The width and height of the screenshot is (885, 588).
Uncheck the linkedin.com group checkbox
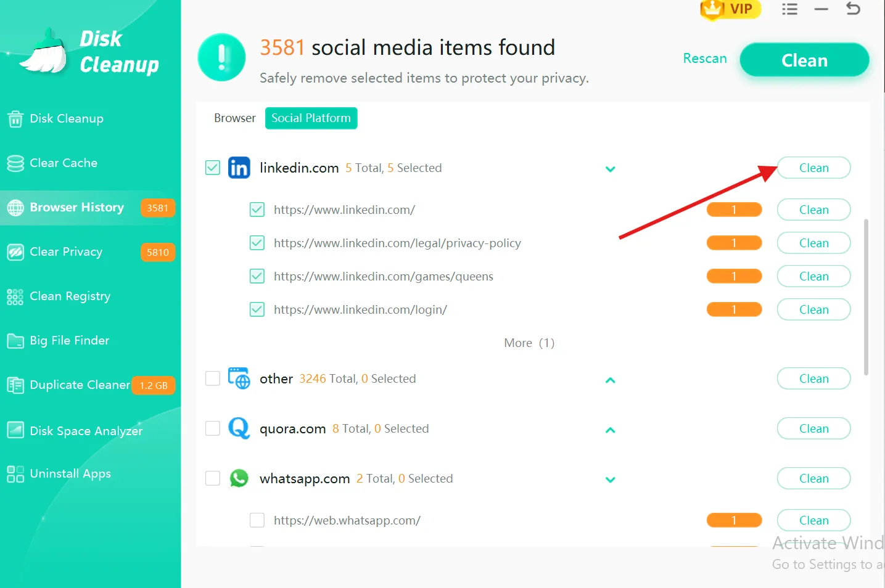213,168
